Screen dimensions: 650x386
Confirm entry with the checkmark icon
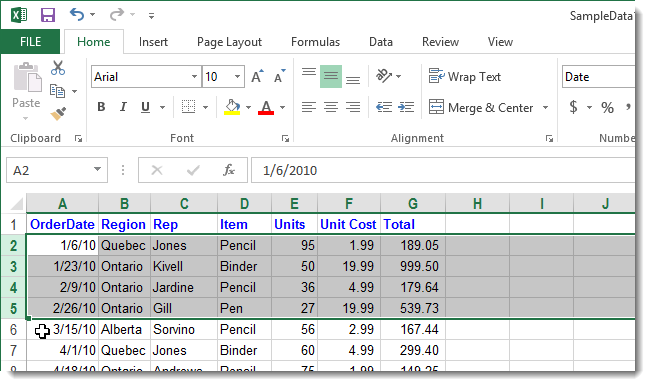(193, 170)
